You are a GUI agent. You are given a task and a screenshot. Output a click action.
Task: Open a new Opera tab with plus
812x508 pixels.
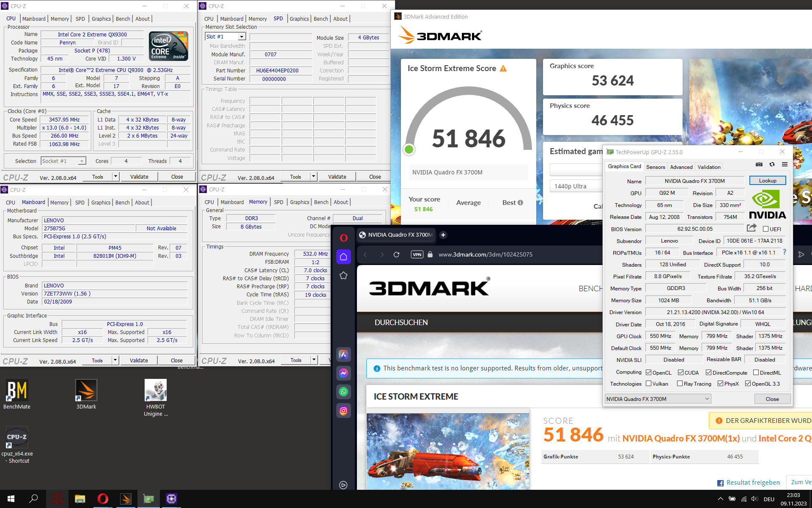443,235
